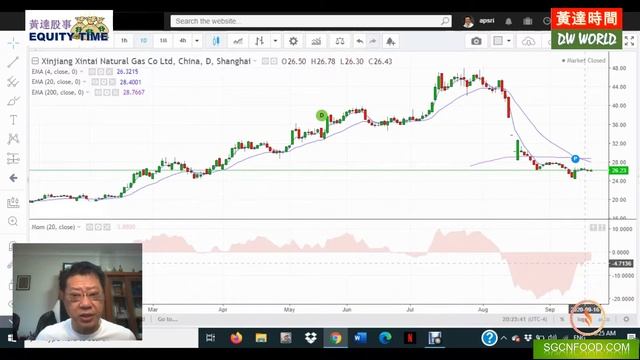Click the blue P marker on chart
640x360 pixels.
(x=575, y=158)
